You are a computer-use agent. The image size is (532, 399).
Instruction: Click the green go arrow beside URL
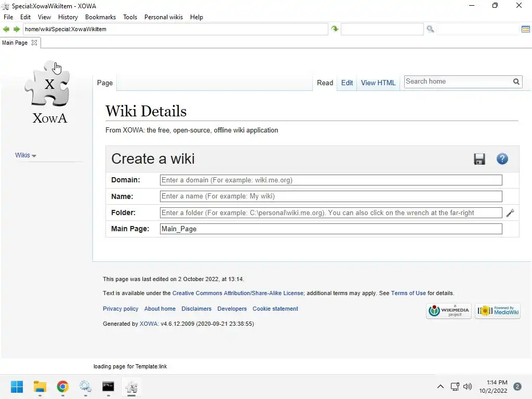tap(335, 29)
